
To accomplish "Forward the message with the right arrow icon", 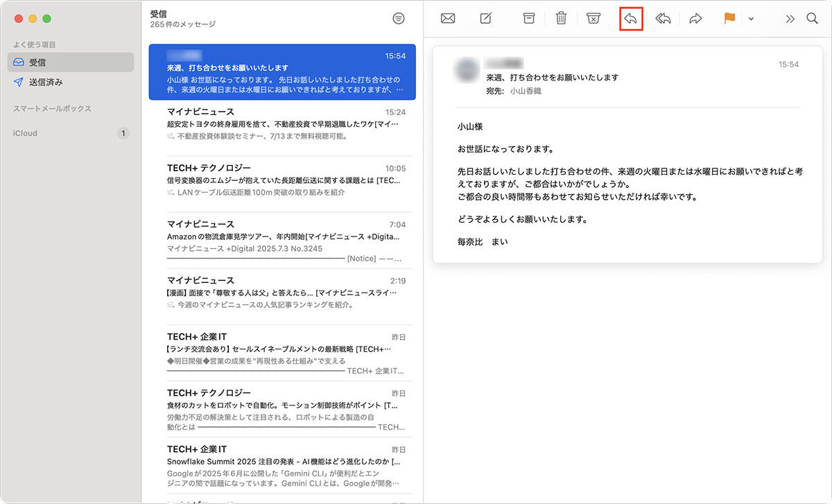I will click(x=695, y=19).
